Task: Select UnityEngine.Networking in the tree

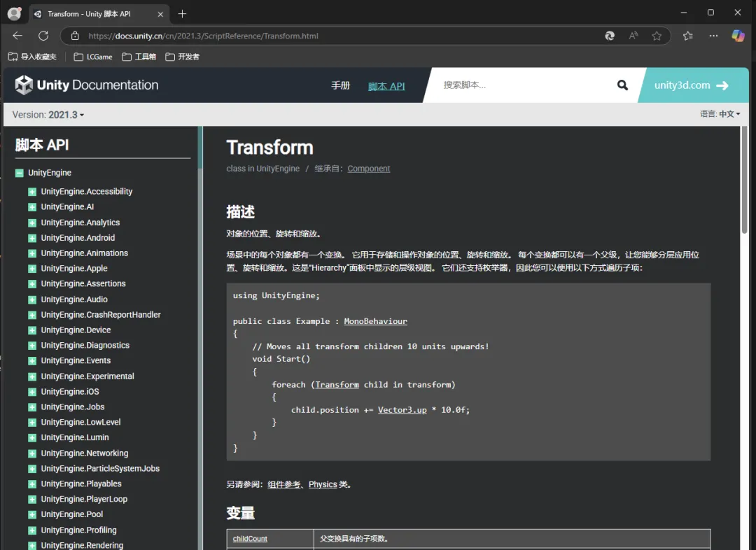Action: [85, 453]
